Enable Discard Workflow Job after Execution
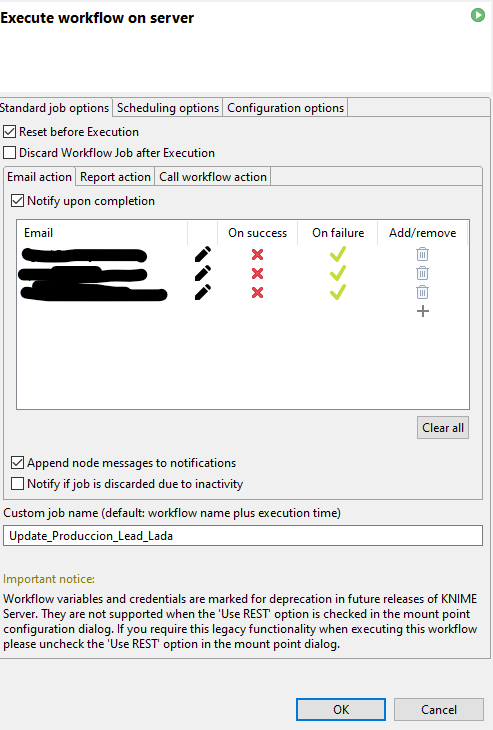 (x=9, y=153)
